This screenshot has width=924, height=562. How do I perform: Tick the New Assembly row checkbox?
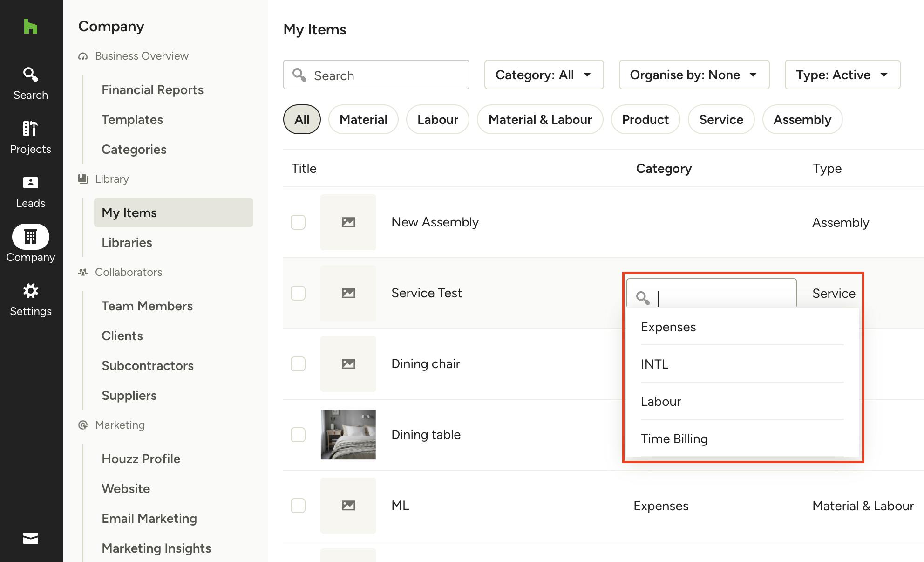[x=298, y=222]
